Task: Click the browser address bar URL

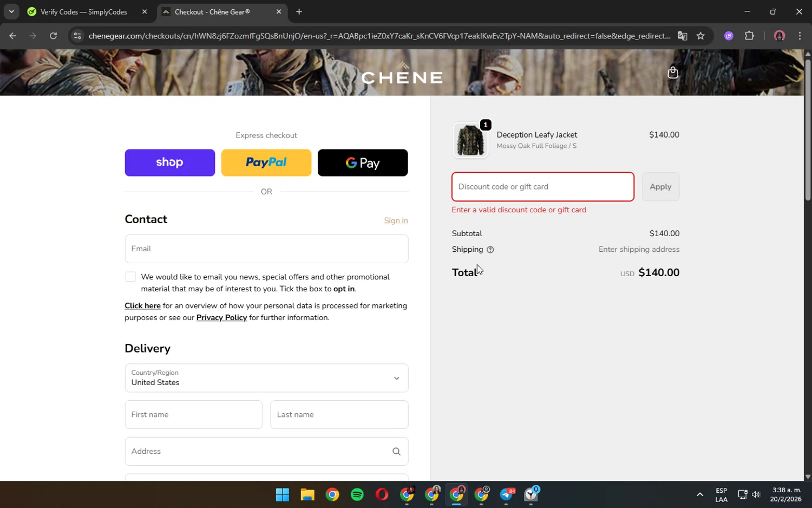Action: (379, 36)
